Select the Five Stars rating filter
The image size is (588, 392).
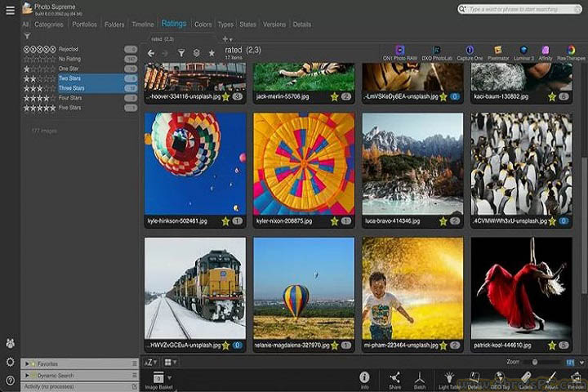80,108
